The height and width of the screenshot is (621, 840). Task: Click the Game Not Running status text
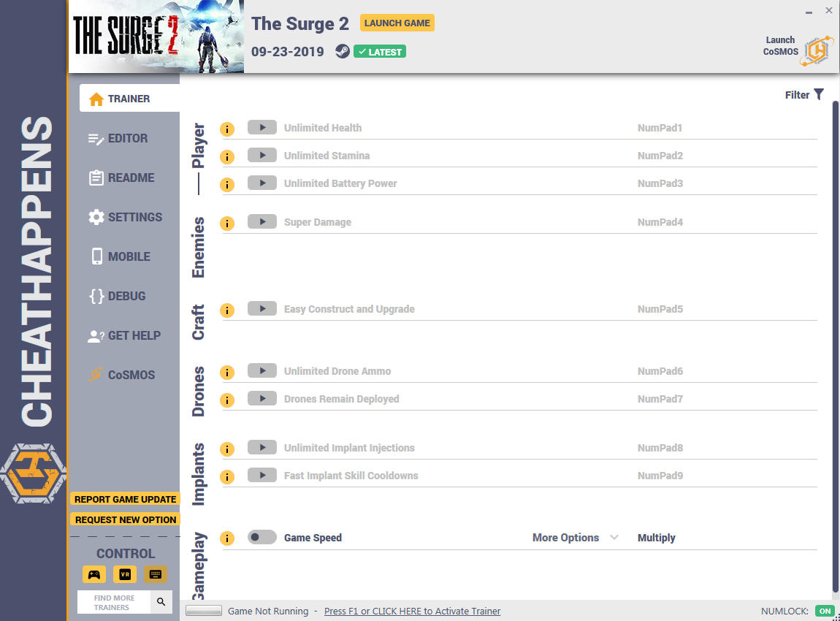coord(268,612)
